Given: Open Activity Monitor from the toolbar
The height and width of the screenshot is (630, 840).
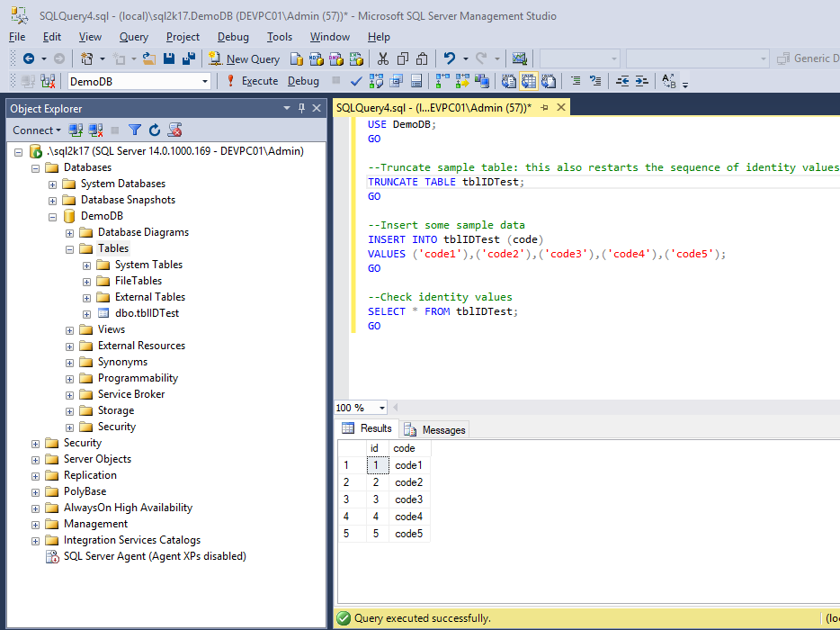Looking at the screenshot, I should point(520,58).
